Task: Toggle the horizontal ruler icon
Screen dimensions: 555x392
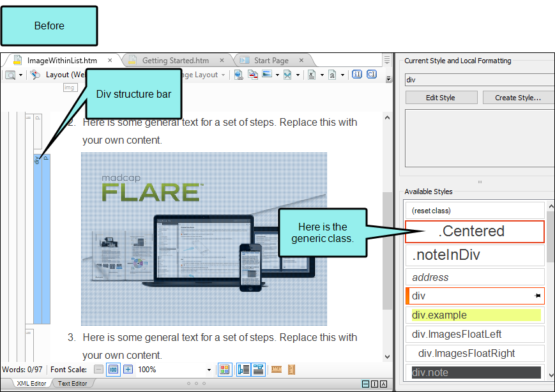Action: click(277, 370)
